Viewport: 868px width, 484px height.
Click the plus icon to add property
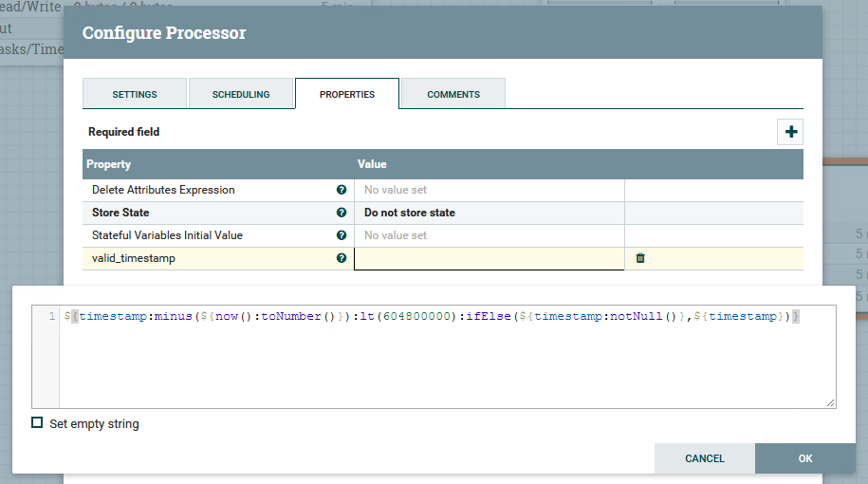[790, 132]
